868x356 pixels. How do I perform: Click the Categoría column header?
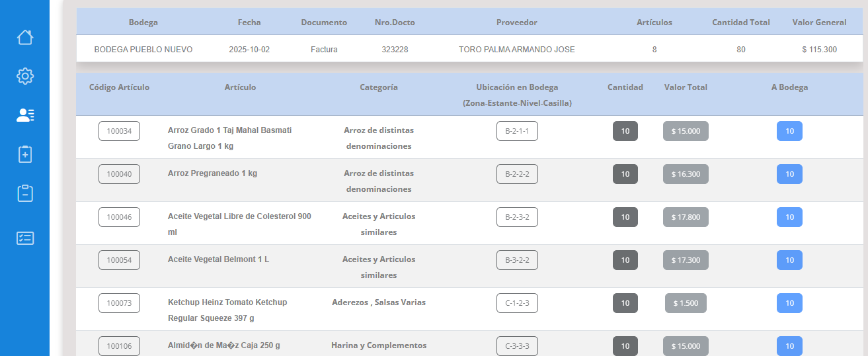click(x=378, y=87)
